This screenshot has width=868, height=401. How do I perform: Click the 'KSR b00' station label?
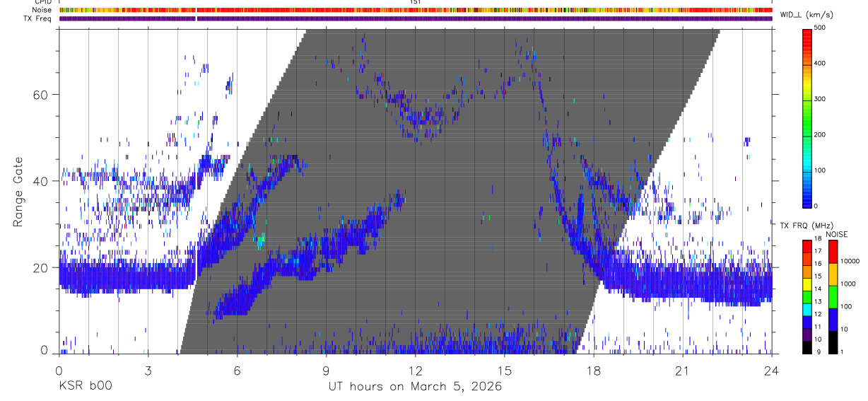(84, 386)
